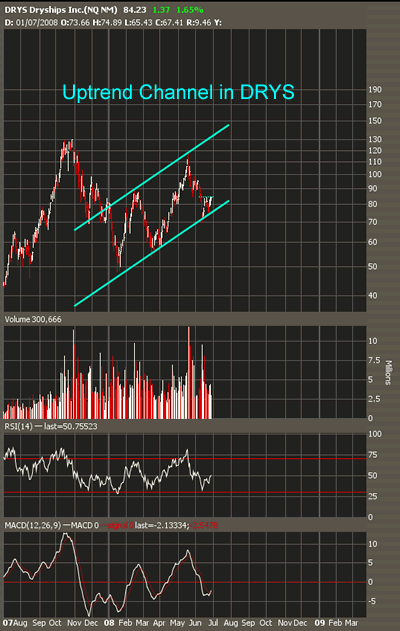The height and width of the screenshot is (631, 400).
Task: Click the -5 label on MACD axis
Action: [373, 601]
